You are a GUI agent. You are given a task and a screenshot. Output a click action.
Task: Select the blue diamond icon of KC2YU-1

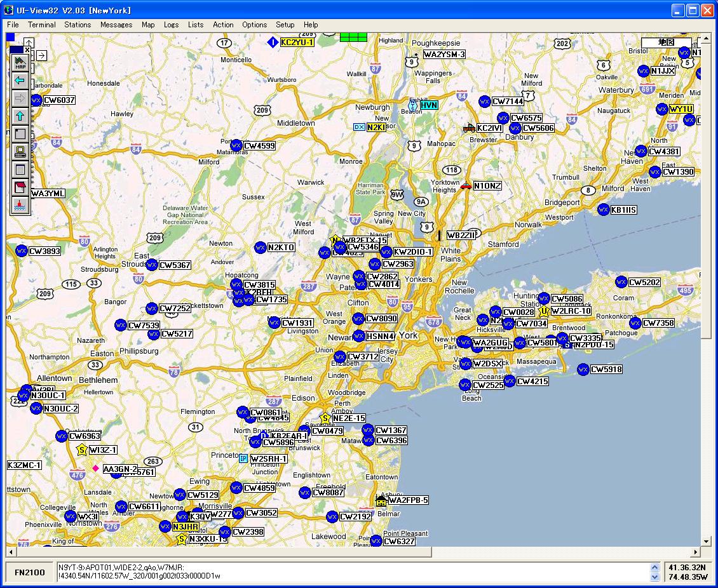(x=273, y=43)
